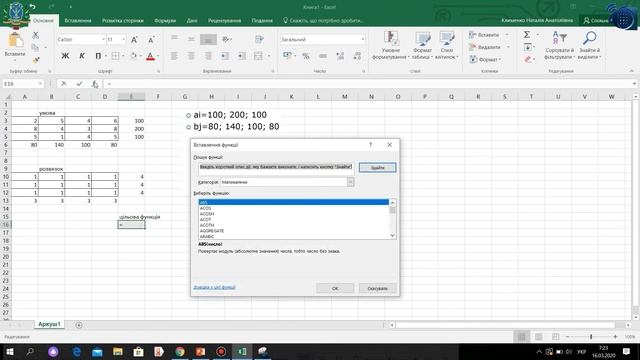Open the Сортувати й фільтрувати dropdown

559,45
